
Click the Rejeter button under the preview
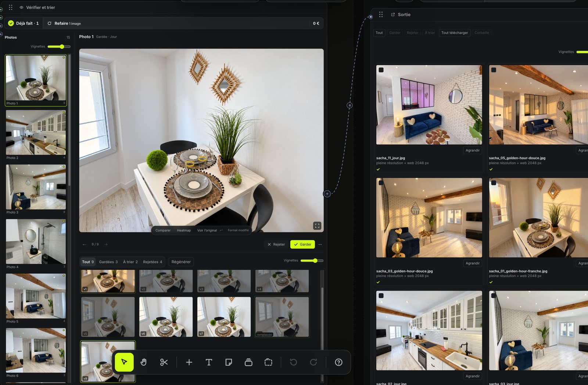pos(276,245)
